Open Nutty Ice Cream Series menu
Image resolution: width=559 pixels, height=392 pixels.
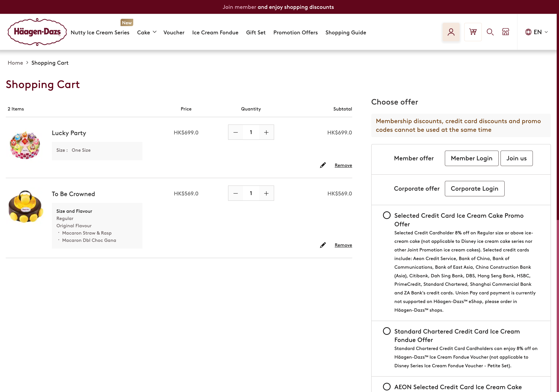(x=100, y=32)
